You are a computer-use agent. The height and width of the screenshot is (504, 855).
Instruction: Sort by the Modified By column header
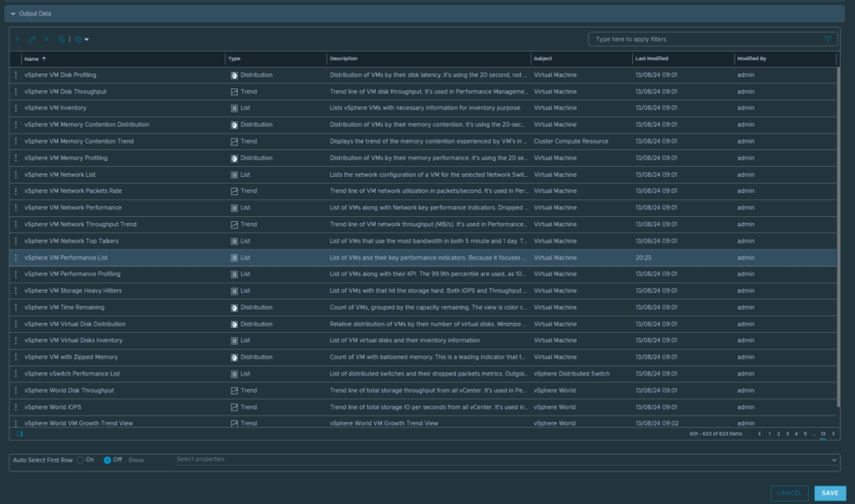tap(751, 59)
